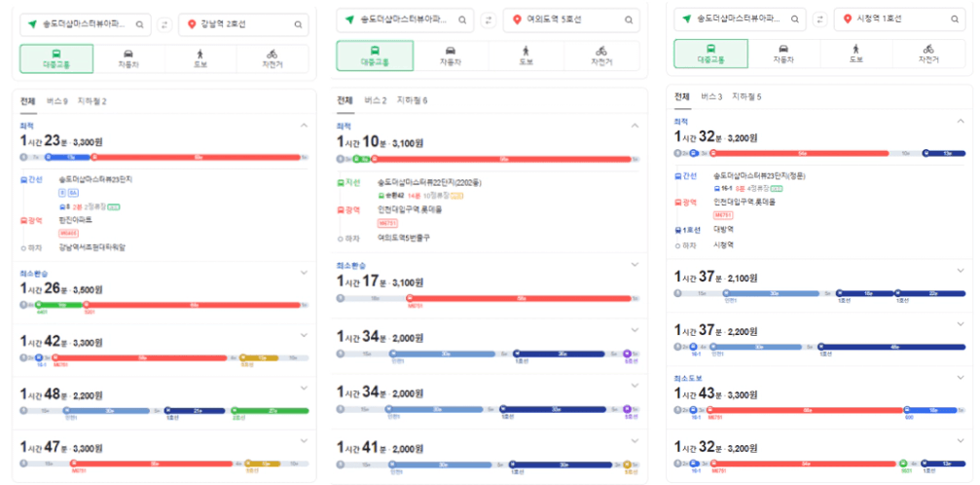The image size is (980, 485).
Task: Click the green origin arrow in the 시청역 panel
Action: click(x=686, y=19)
